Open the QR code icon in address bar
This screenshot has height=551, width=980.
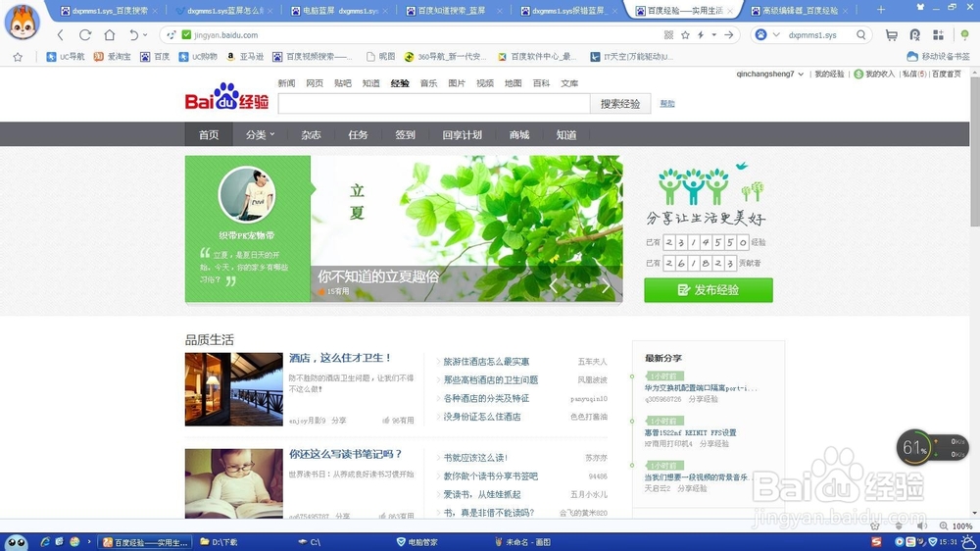click(668, 35)
